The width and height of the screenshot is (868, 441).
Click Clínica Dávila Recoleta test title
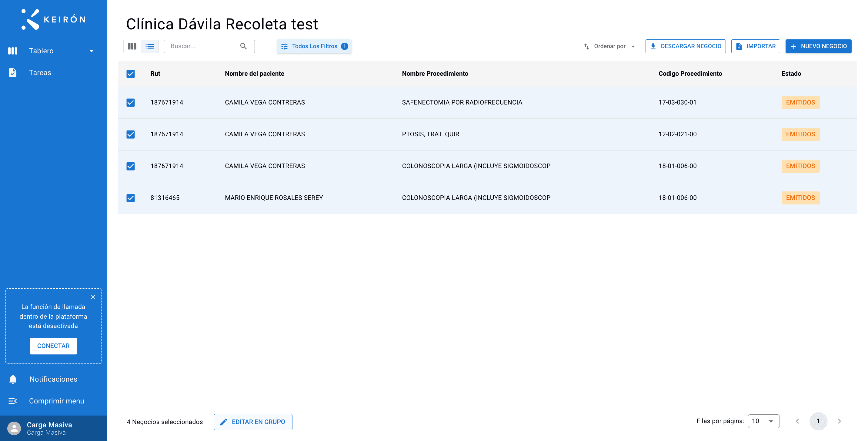pyautogui.click(x=222, y=24)
